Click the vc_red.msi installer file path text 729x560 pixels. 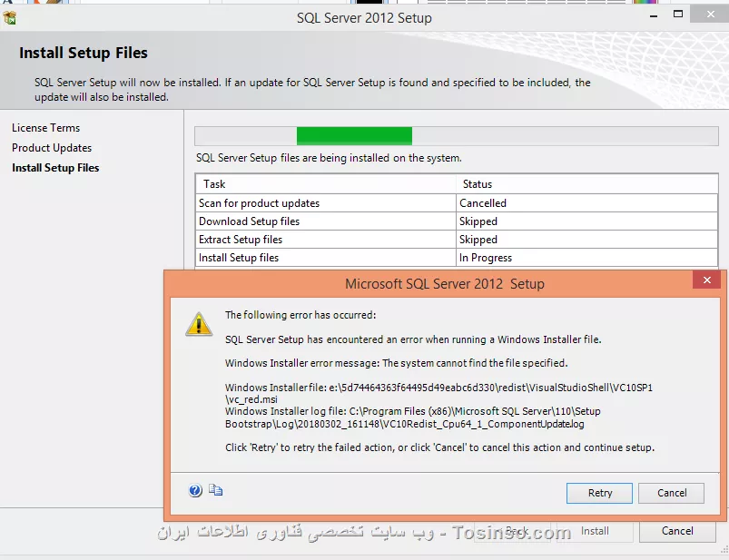point(438,393)
